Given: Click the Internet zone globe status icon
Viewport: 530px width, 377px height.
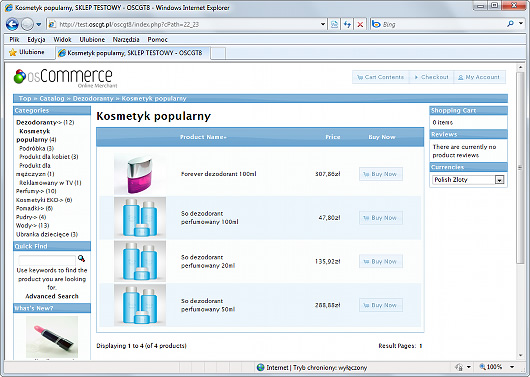Looking at the screenshot, I should pos(260,367).
